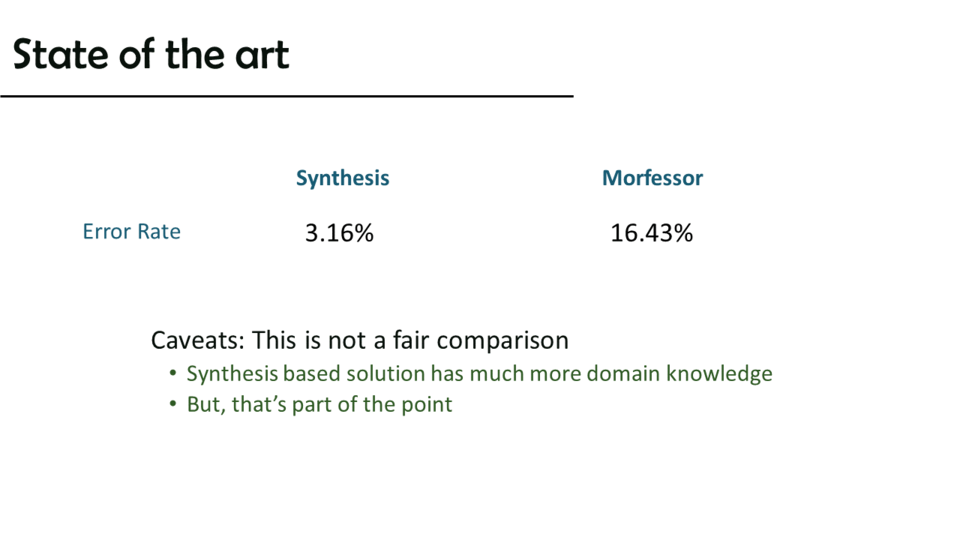Click the "Error Rate" row label

(x=131, y=232)
